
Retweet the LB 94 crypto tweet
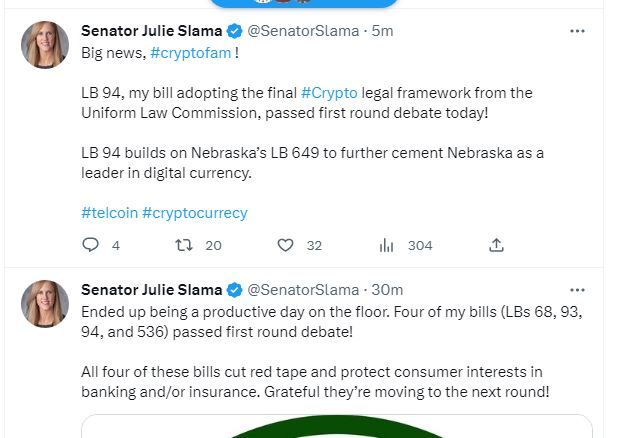coord(184,245)
